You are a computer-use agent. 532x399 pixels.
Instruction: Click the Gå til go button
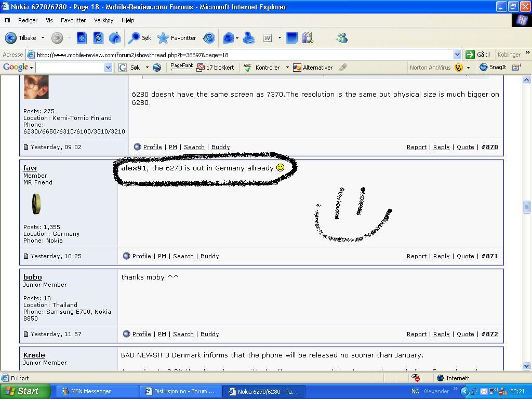tap(478, 54)
